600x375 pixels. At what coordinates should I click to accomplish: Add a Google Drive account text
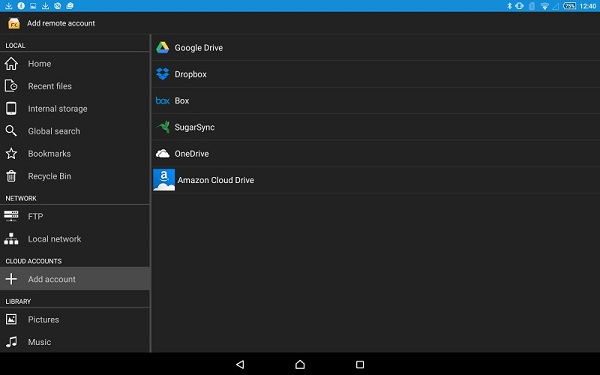tap(199, 47)
